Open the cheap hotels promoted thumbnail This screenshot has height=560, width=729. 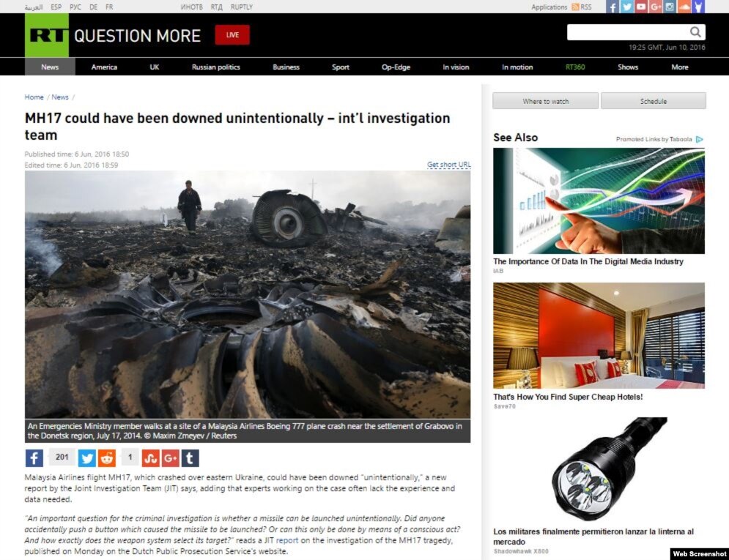pyautogui.click(x=599, y=335)
